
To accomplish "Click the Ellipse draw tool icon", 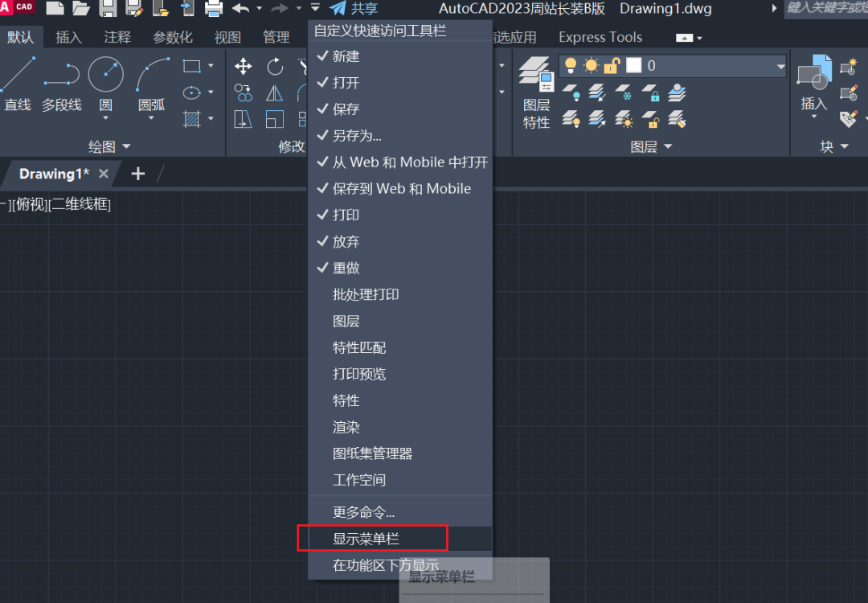I will coord(191,92).
